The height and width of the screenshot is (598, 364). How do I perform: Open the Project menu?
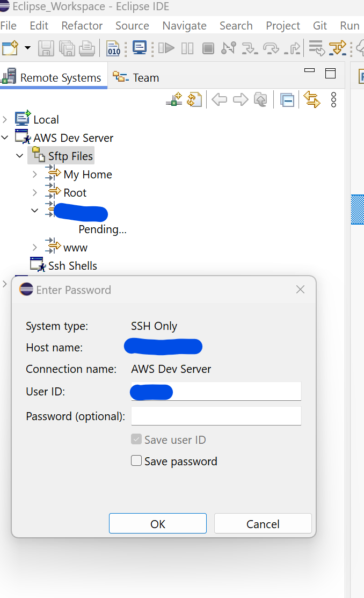pos(283,26)
